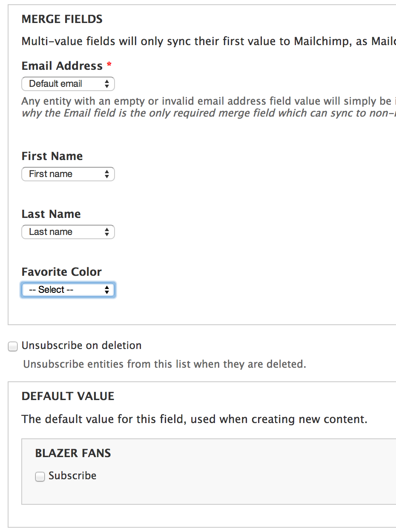Check the Subscribe checkbox under Blazer Fans

click(x=40, y=477)
